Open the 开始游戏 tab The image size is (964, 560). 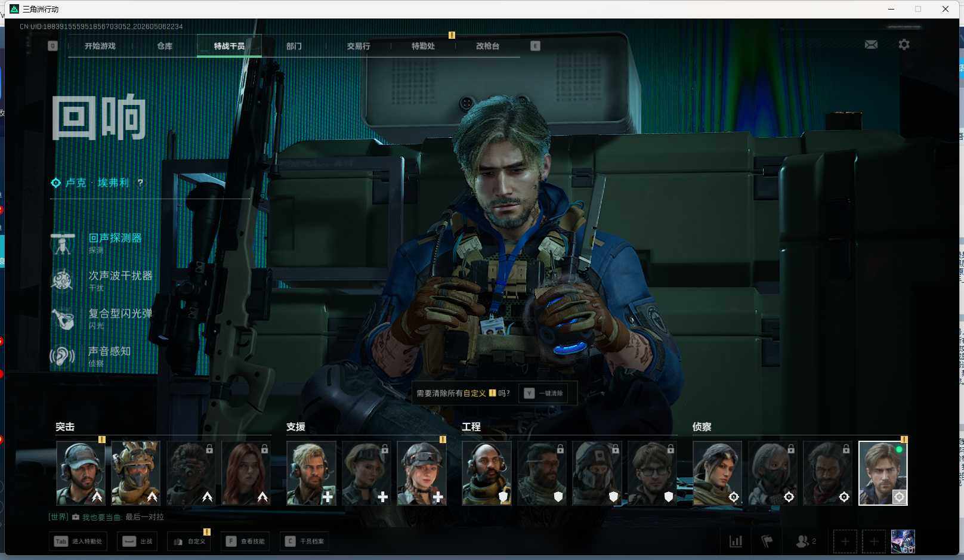click(100, 46)
